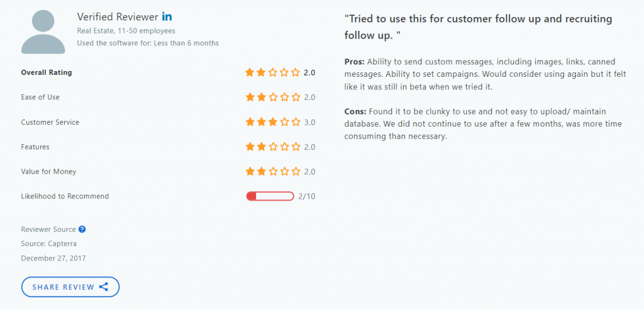Viewport: 644px width, 311px height.
Task: Click the reviewer avatar silhouette
Action: click(43, 31)
